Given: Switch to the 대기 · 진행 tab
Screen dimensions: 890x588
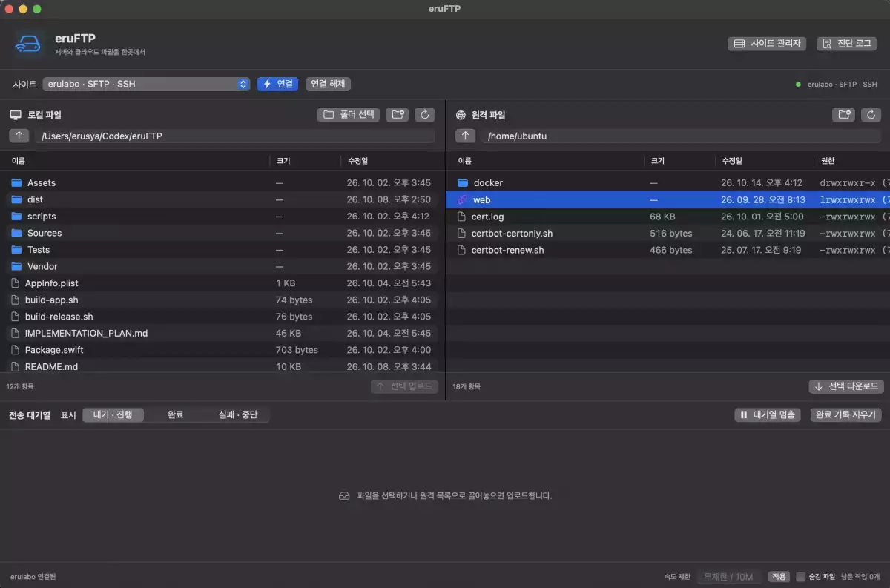Looking at the screenshot, I should pos(113,415).
